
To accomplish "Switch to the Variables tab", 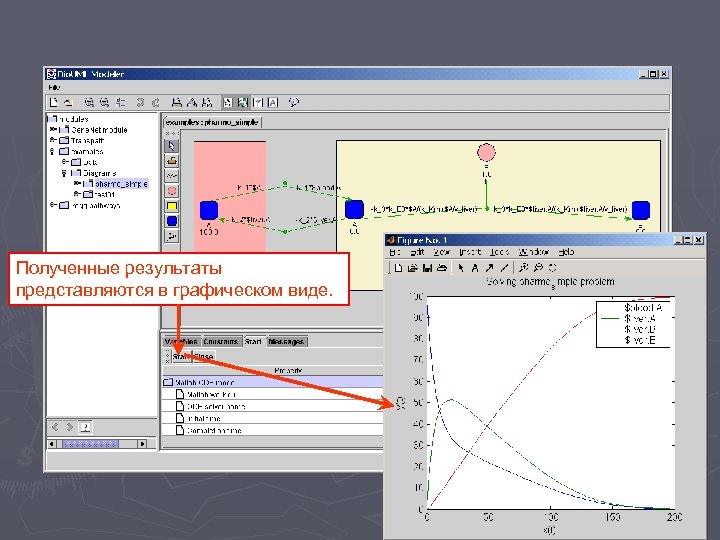I will point(181,342).
